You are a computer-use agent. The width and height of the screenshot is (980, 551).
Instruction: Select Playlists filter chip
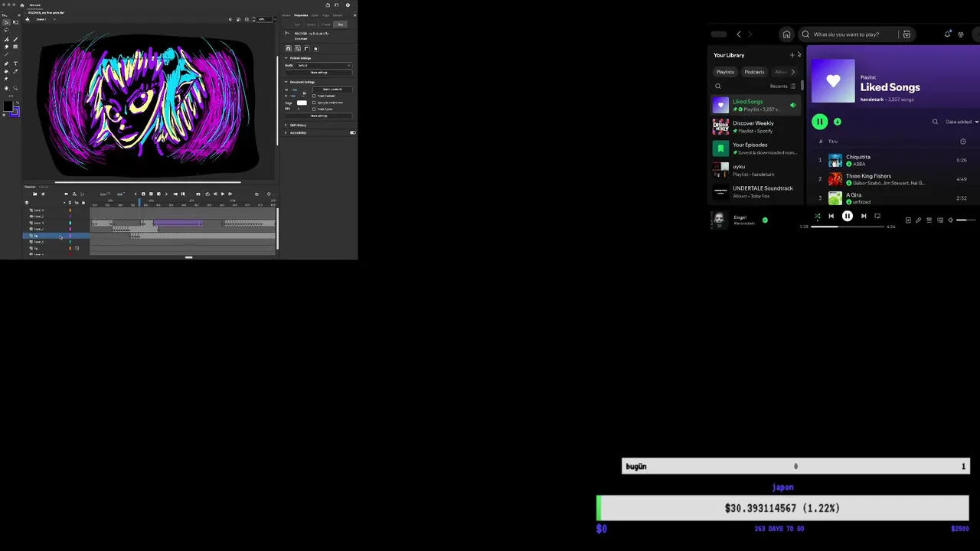(x=725, y=72)
